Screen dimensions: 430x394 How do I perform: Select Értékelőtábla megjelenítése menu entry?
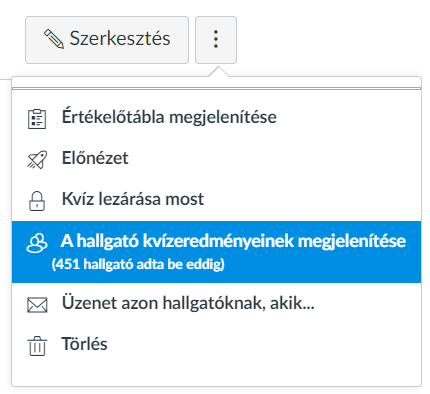(x=216, y=118)
